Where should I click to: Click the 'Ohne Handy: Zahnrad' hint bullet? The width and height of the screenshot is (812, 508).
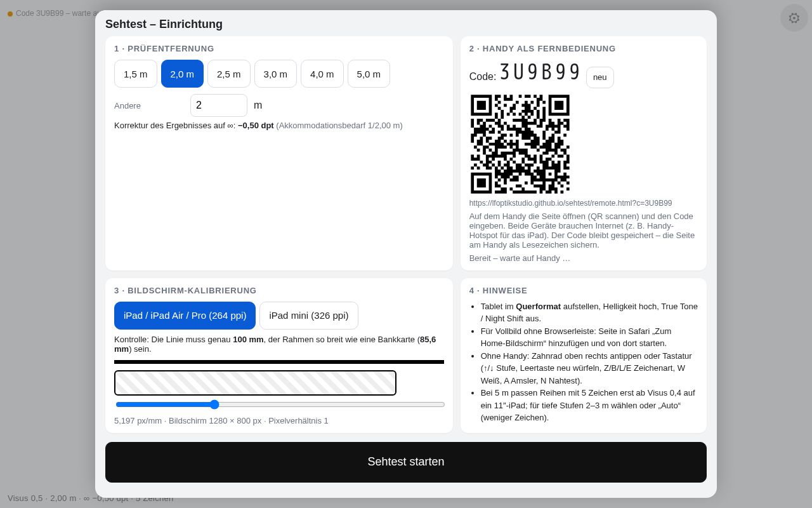coord(589,368)
